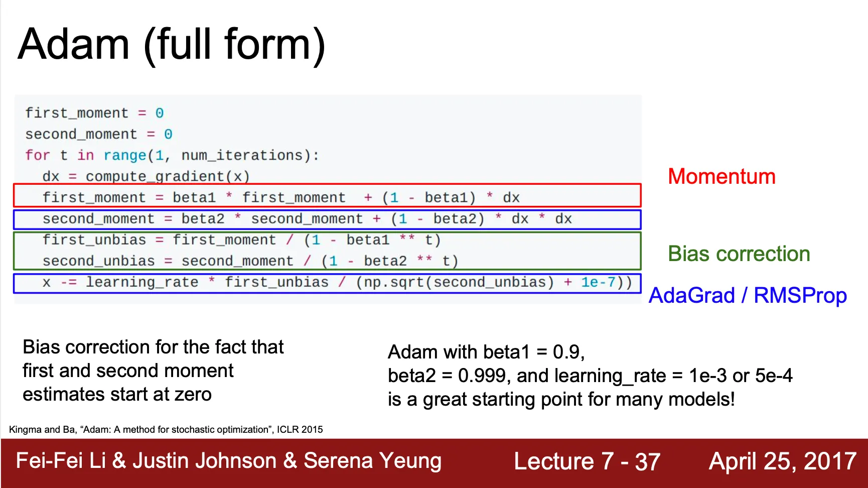Click the footer names "Fei-Fei Li & Justin Johnson & Serena Yeung"

pos(229,461)
